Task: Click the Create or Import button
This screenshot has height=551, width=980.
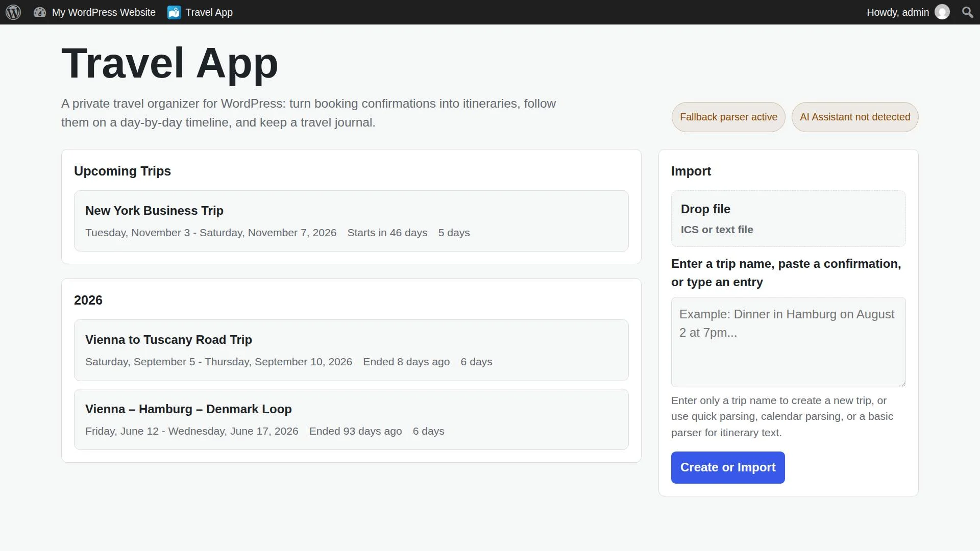Action: tap(728, 467)
